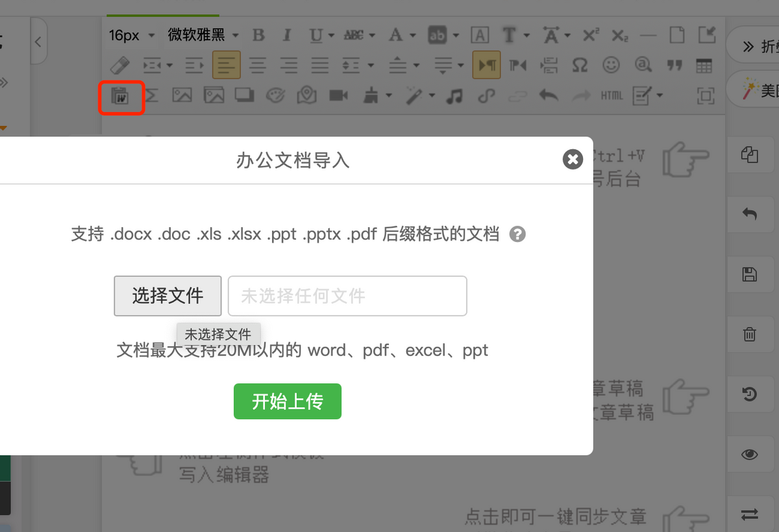The height and width of the screenshot is (532, 779).
Task: Insert a map with the map pin icon
Action: tap(307, 96)
